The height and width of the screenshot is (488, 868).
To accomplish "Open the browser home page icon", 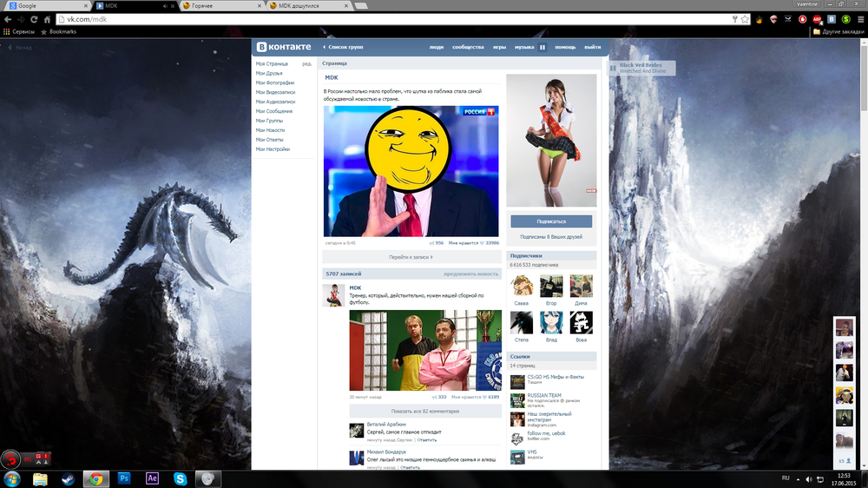I will coord(47,19).
